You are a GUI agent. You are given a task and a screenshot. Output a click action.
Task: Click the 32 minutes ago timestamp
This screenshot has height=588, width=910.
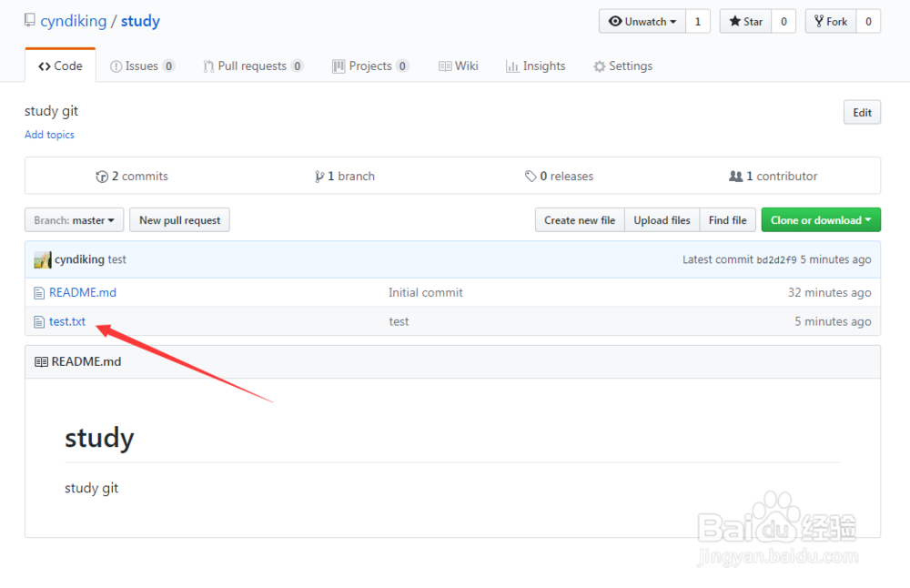pyautogui.click(x=829, y=292)
